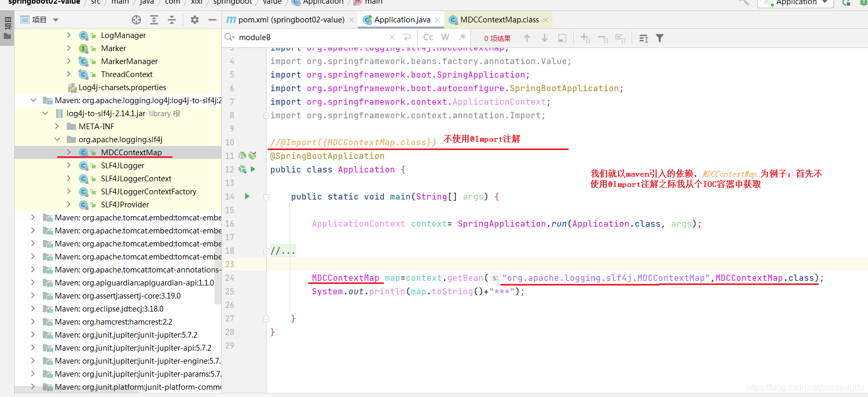The height and width of the screenshot is (397, 868).
Task: Close the MDCContextMap.class tab
Action: coord(546,20)
